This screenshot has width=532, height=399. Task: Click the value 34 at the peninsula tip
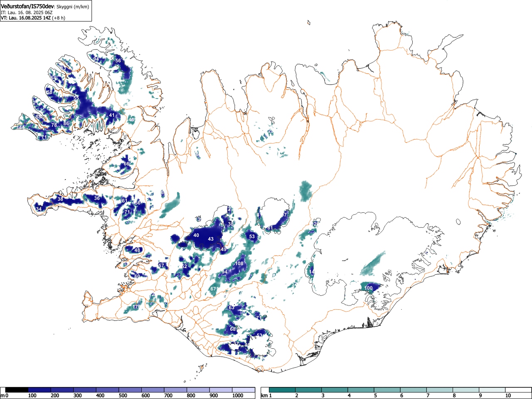[x=39, y=209]
